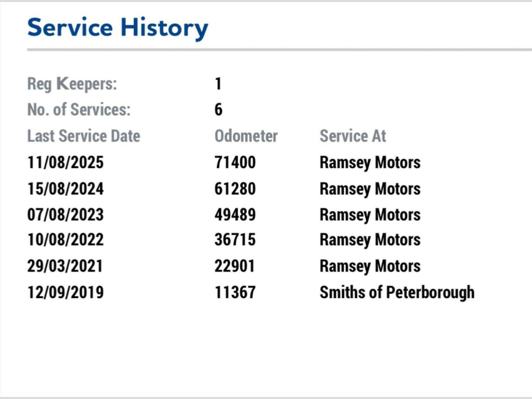532x399 pixels.
Task: Click the 61280 odometer reading
Action: pyautogui.click(x=235, y=189)
